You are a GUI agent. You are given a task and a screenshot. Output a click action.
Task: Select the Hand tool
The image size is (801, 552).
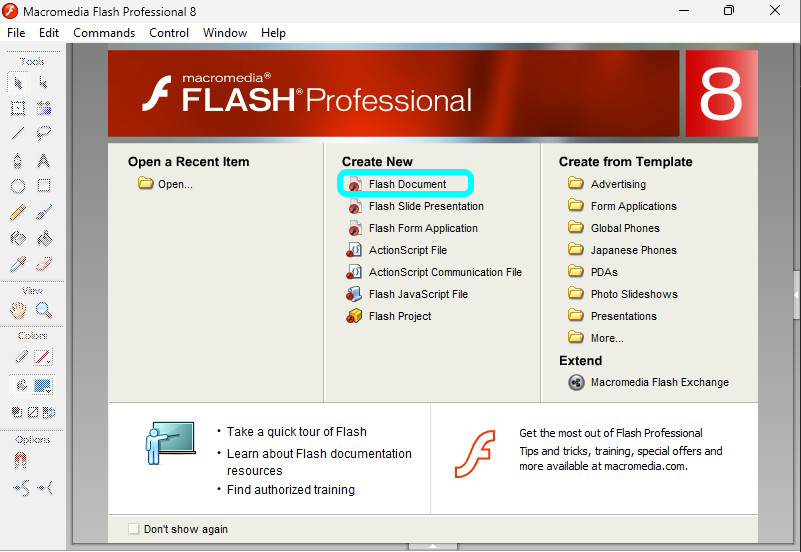18,310
